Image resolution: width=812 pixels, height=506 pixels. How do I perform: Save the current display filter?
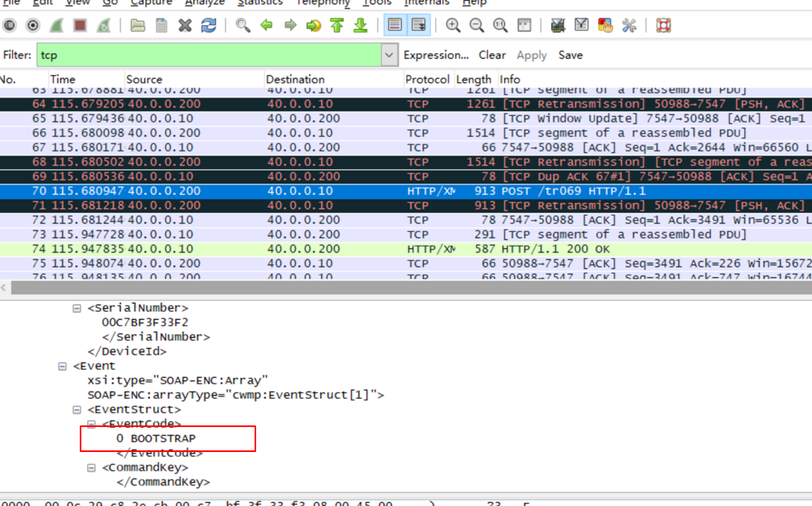coord(570,55)
